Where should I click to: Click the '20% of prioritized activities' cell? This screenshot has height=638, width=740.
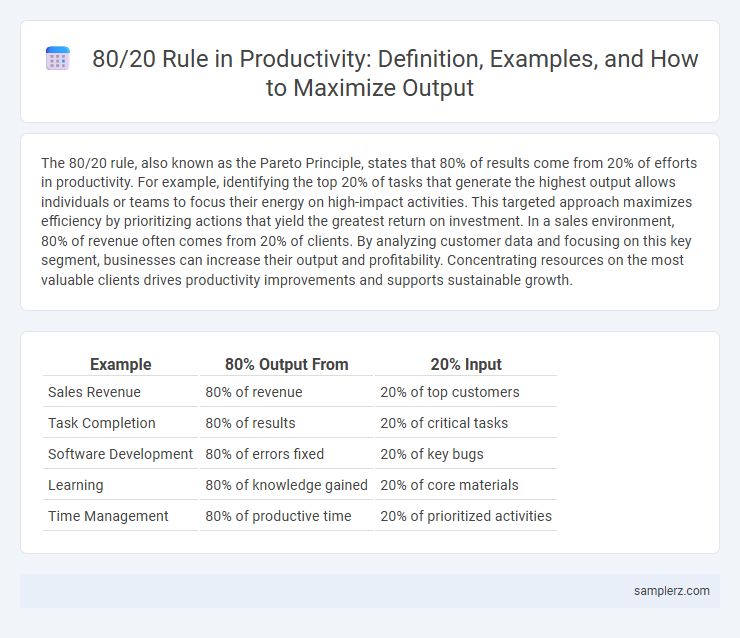coord(466,516)
